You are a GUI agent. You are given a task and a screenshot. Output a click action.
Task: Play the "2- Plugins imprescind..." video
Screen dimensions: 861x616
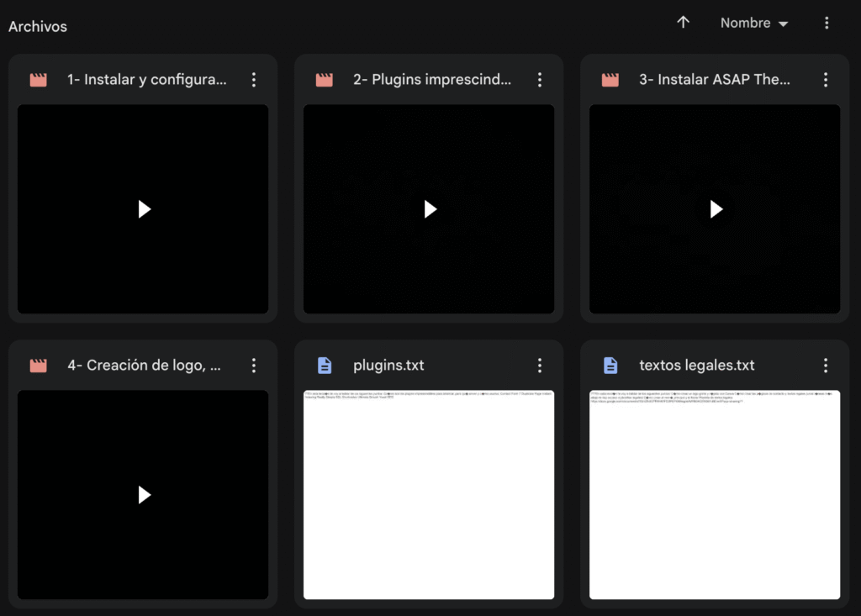point(430,209)
